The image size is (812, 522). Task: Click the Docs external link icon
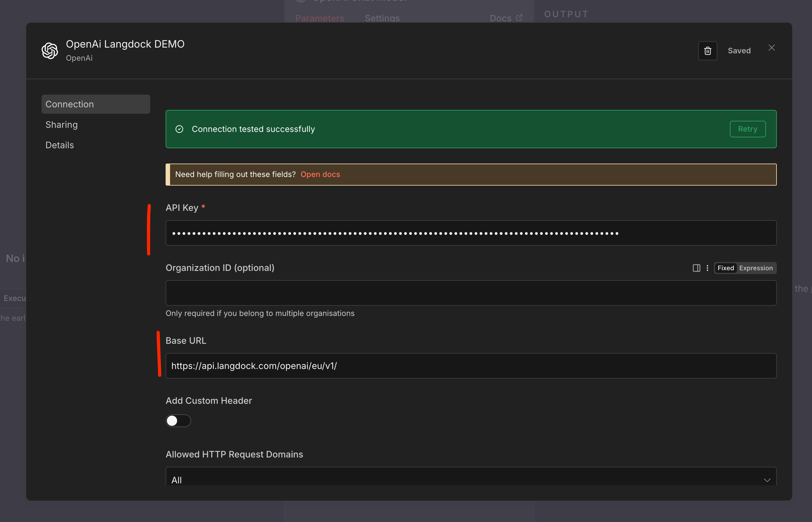(519, 18)
